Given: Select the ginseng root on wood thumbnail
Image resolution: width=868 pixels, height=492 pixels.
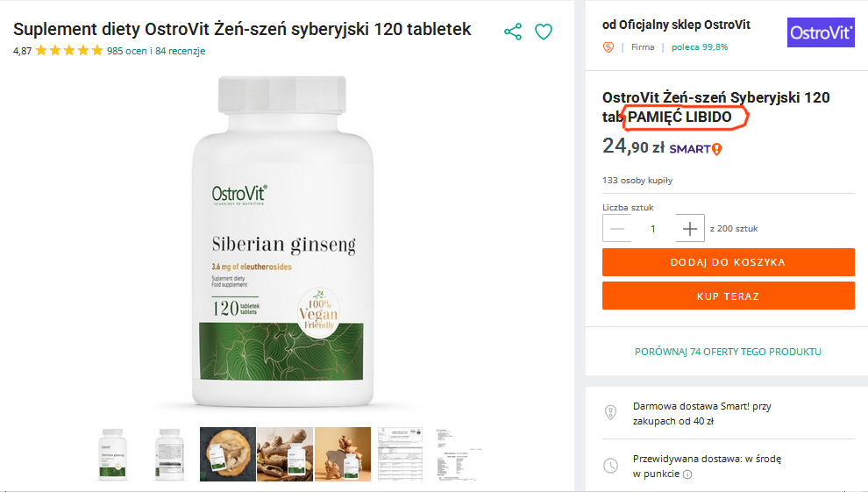Looking at the screenshot, I should (x=228, y=453).
